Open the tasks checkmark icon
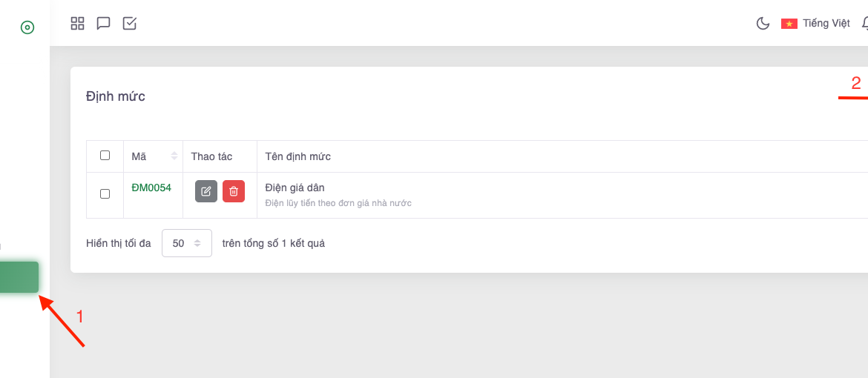 130,24
